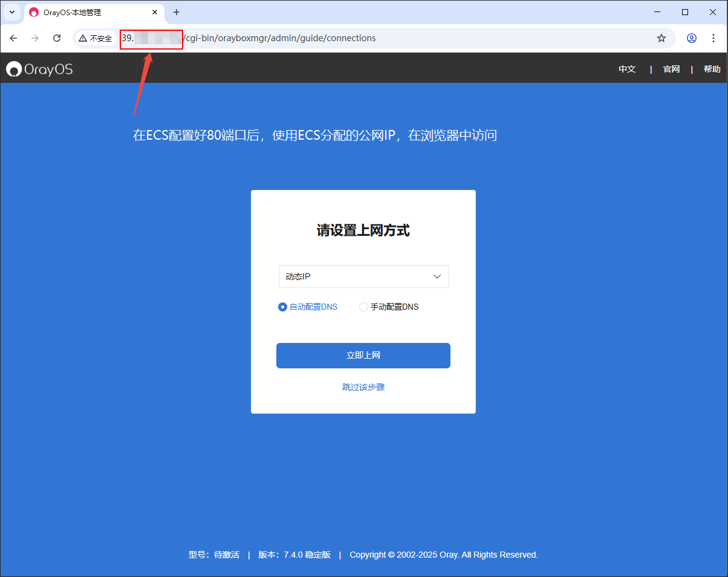Click the 立即上网 button
Viewport: 728px width, 577px height.
363,356
